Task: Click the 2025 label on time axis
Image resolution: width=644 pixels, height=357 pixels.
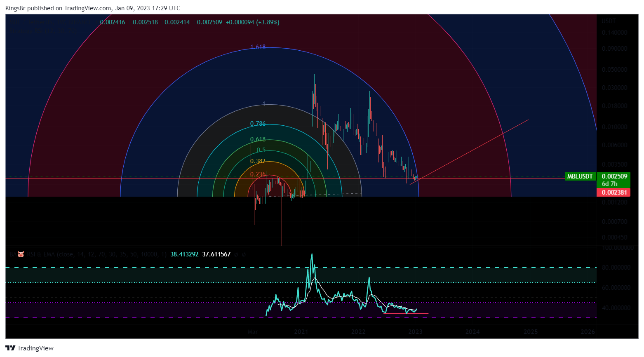Action: pyautogui.click(x=530, y=332)
